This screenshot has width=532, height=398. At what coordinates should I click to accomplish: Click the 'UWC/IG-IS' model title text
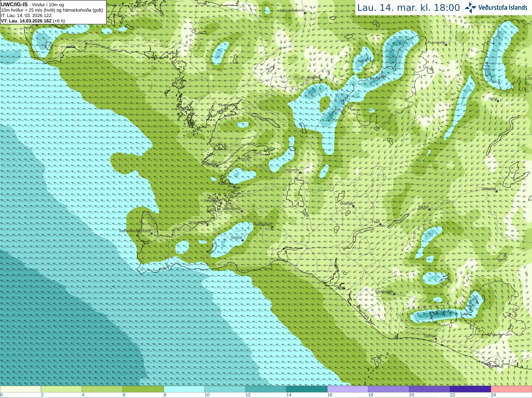pyautogui.click(x=14, y=4)
